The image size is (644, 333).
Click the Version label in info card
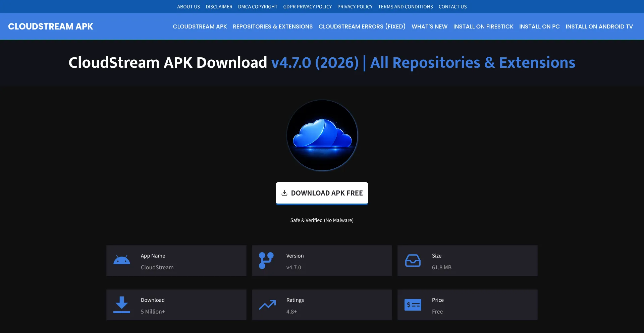[295, 256]
